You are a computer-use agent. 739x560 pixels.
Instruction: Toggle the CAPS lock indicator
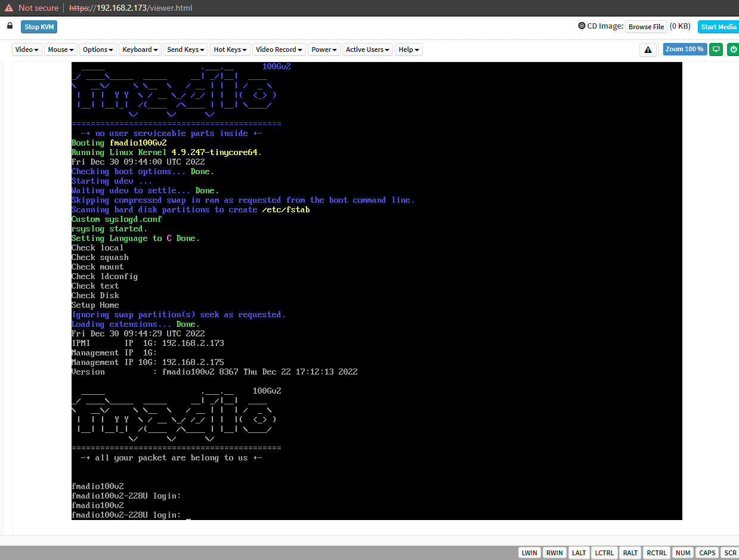707,553
